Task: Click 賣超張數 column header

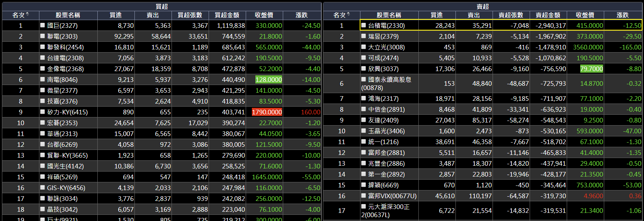Action: pyautogui.click(x=511, y=15)
